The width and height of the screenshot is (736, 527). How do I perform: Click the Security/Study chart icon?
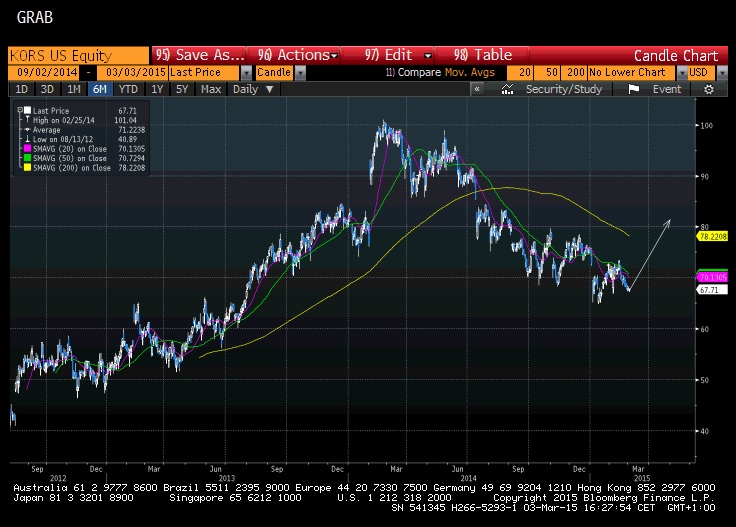click(507, 89)
